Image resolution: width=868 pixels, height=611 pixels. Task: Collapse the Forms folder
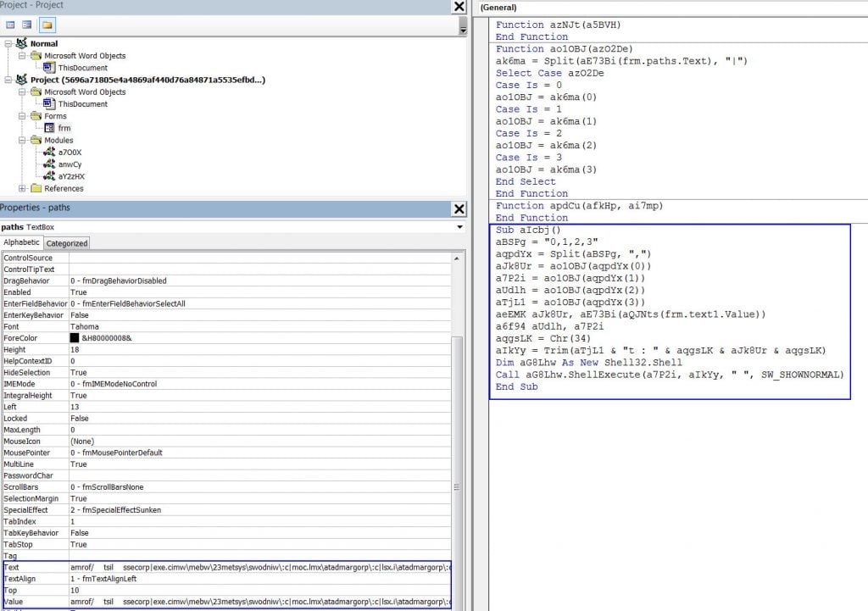click(22, 116)
